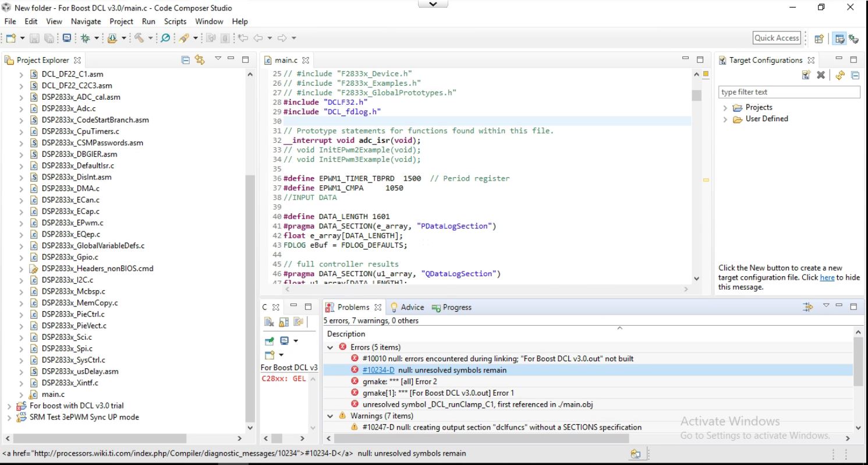The image size is (868, 465).
Task: Delete target configuration with X icon
Action: [x=820, y=75]
